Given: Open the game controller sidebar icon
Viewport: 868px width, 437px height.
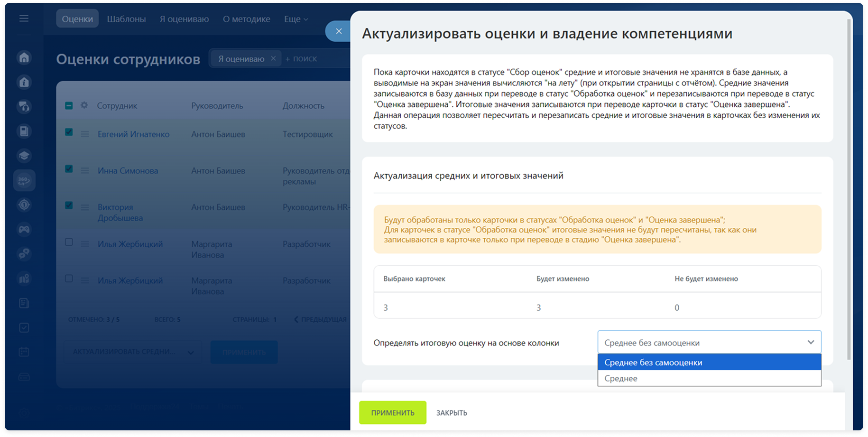Looking at the screenshot, I should pos(24,230).
